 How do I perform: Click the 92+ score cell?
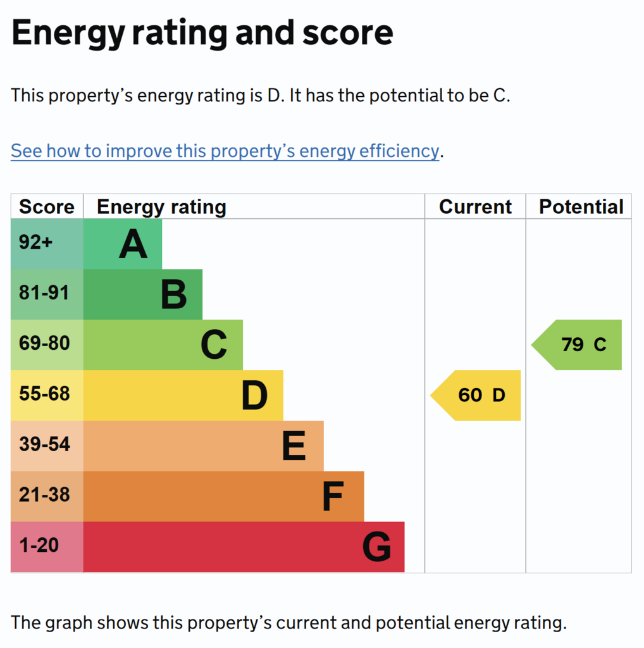[x=47, y=244]
